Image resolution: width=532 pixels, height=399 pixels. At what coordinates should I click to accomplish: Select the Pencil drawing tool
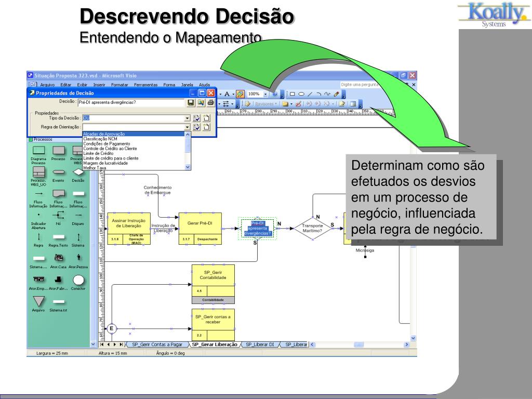(337, 94)
